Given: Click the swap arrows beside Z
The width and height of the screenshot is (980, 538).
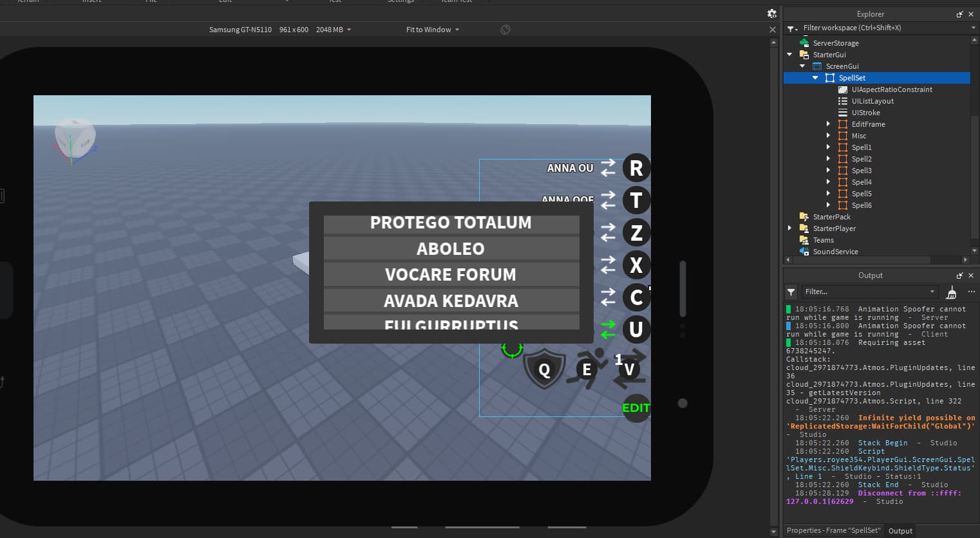Looking at the screenshot, I should pyautogui.click(x=608, y=232).
